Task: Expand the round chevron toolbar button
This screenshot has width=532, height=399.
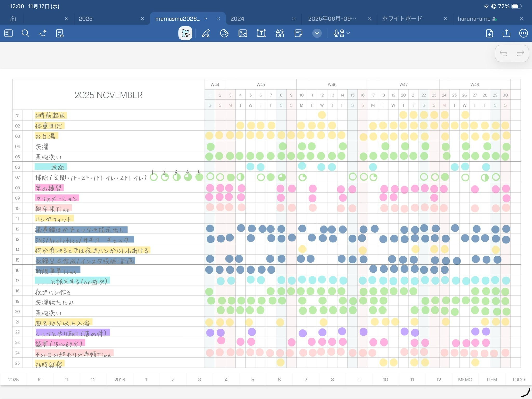Action: [x=317, y=33]
